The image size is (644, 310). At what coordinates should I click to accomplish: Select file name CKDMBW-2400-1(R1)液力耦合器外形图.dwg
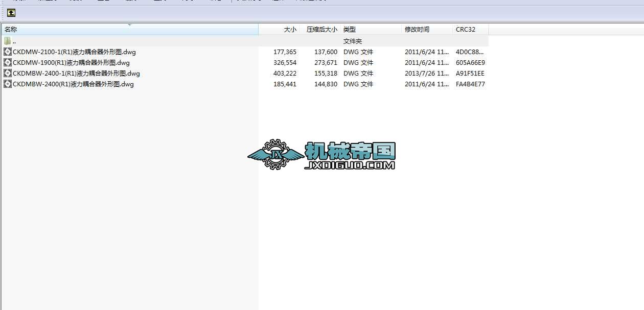pyautogui.click(x=76, y=73)
